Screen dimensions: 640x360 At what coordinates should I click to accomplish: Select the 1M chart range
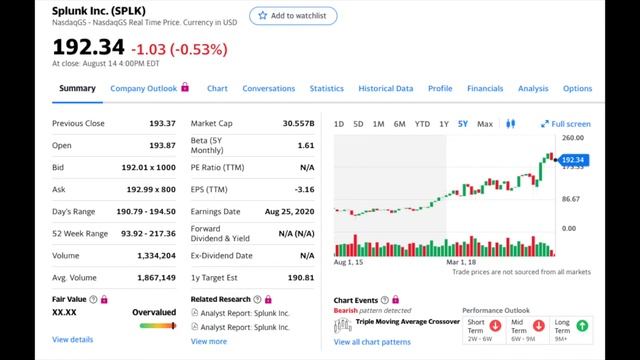[378, 124]
